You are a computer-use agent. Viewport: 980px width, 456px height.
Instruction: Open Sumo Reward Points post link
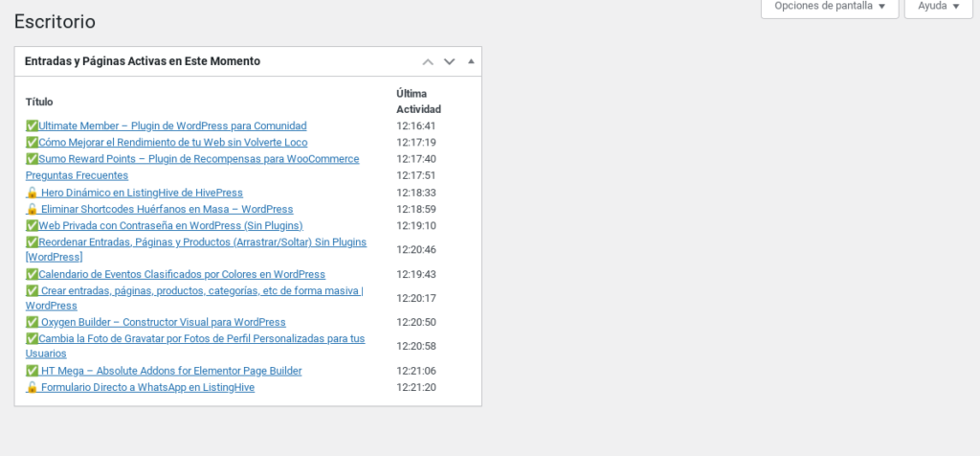click(x=192, y=159)
